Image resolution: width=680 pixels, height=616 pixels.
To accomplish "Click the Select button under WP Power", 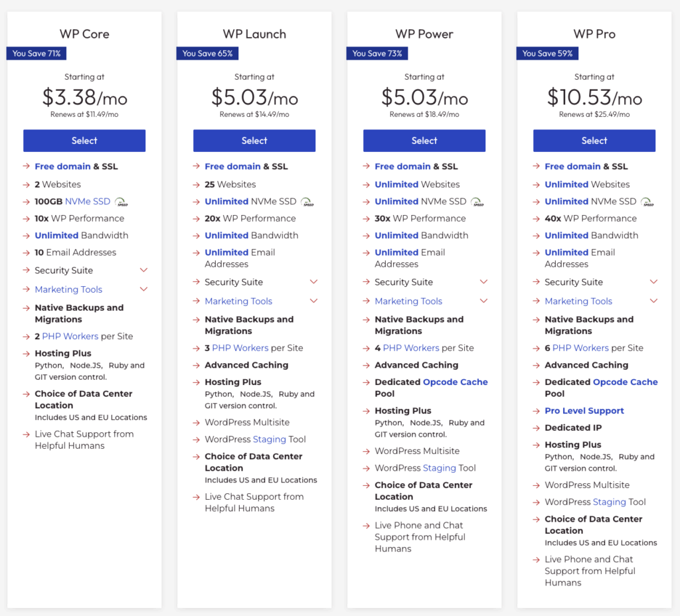I will coord(424,141).
